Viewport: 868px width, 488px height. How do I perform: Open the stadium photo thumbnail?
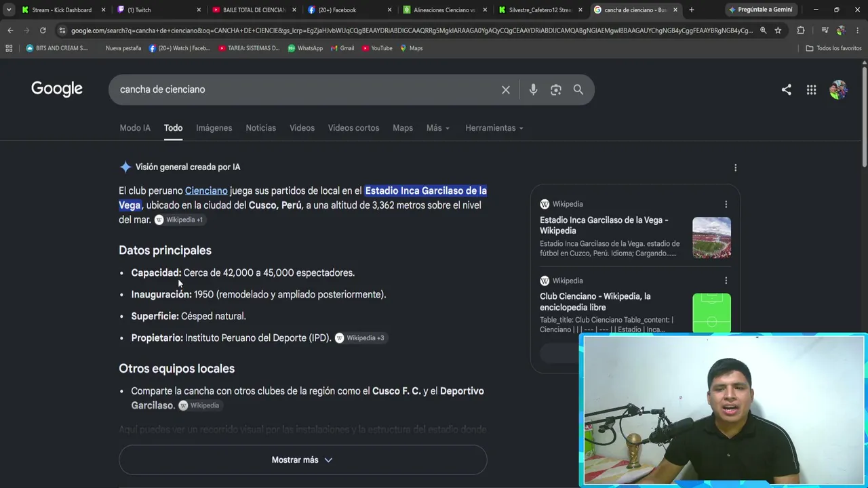pyautogui.click(x=711, y=237)
